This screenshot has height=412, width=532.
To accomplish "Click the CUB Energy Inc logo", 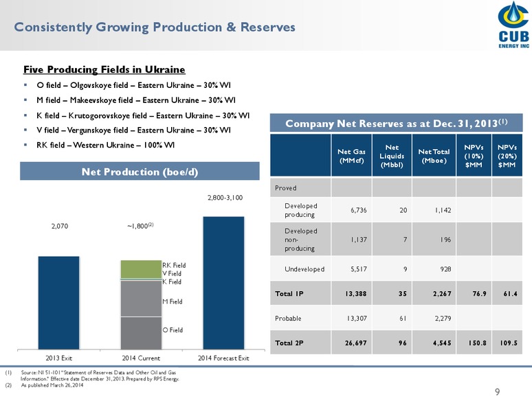I will [x=513, y=25].
